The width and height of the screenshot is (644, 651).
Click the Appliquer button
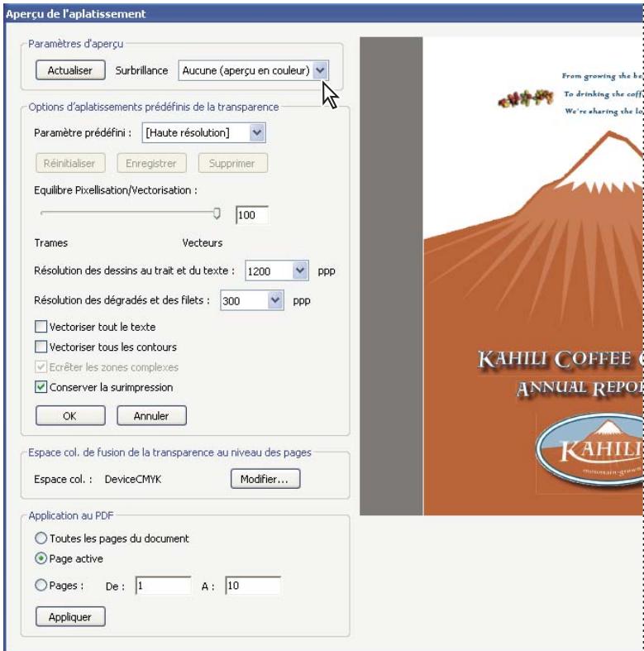70,616
